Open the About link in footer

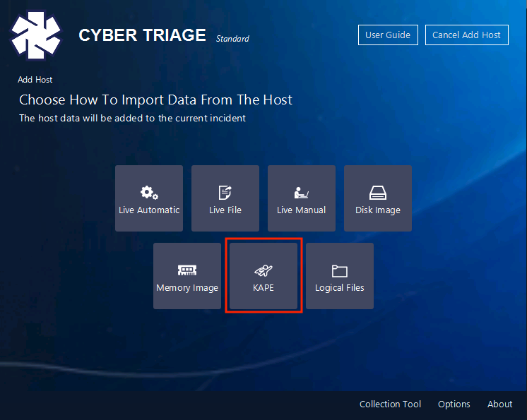(499, 404)
